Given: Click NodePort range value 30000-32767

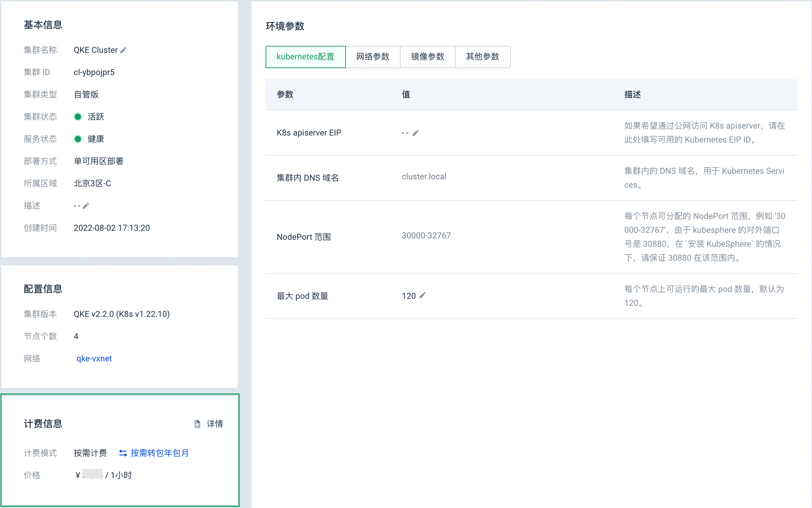Looking at the screenshot, I should (x=426, y=236).
